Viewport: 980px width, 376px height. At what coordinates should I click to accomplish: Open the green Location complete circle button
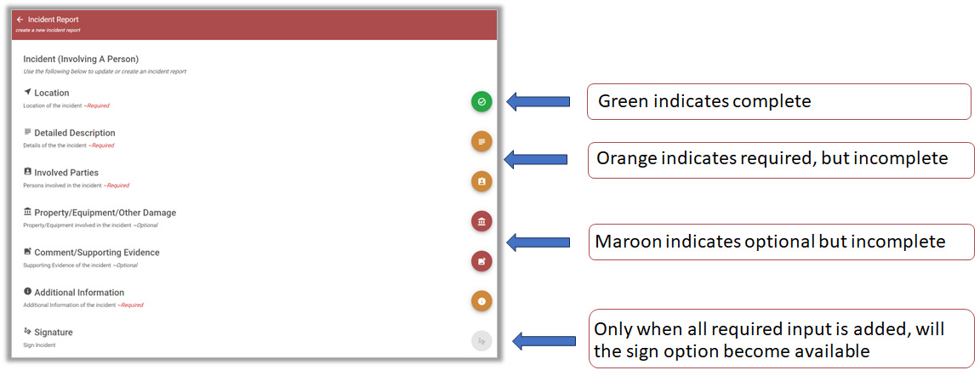pyautogui.click(x=481, y=101)
